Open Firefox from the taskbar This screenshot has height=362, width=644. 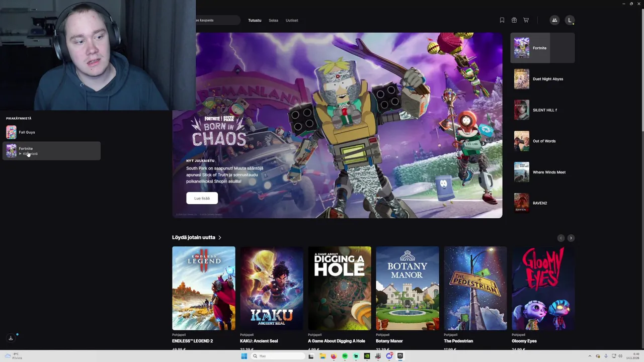click(334, 356)
